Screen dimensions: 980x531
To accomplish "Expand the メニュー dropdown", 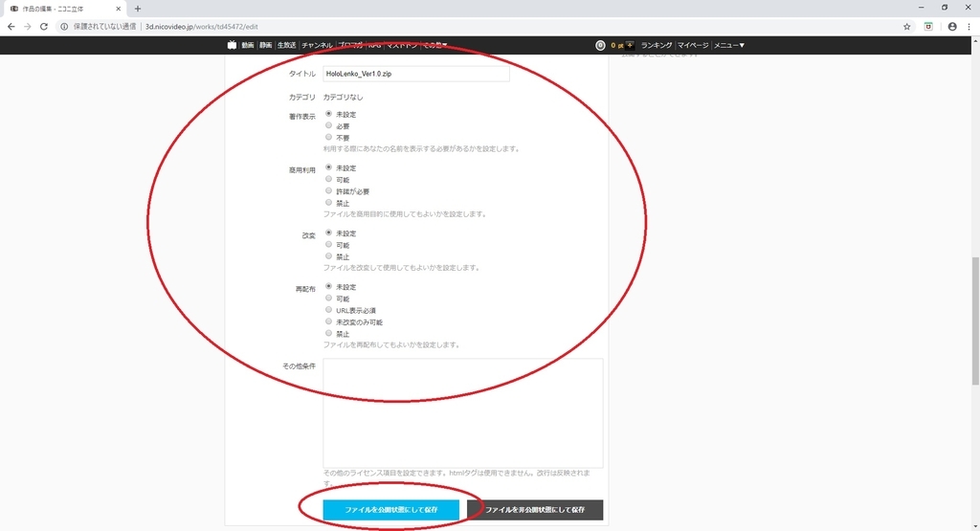I will coord(729,45).
